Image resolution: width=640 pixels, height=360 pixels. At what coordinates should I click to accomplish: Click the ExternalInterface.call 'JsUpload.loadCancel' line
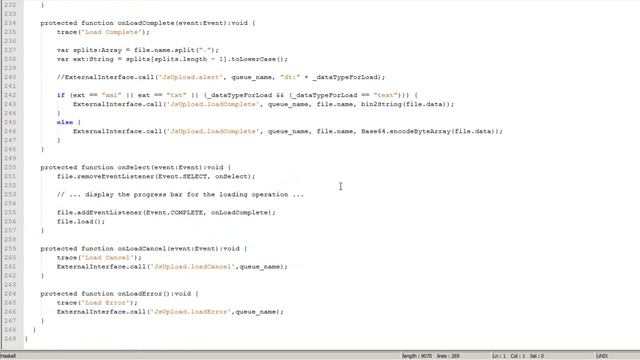172,267
